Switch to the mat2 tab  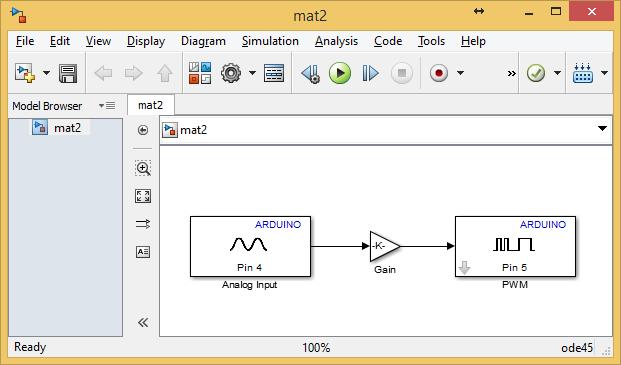(x=150, y=105)
